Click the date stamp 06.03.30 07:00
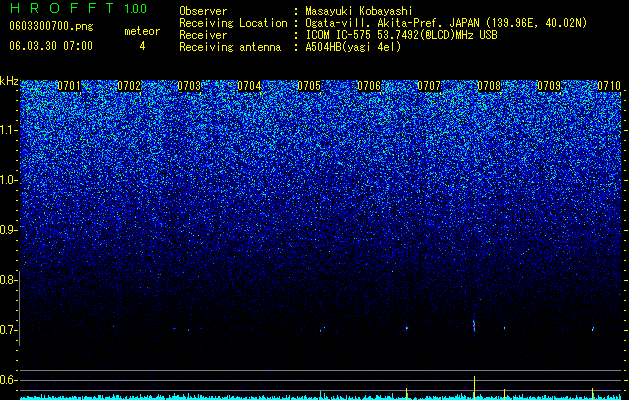 click(51, 46)
